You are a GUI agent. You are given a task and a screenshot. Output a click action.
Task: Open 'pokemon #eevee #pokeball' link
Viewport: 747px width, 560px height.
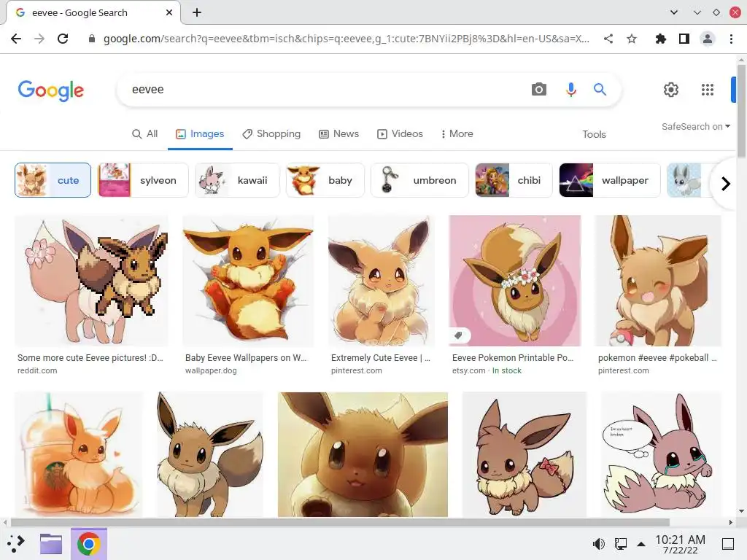coord(657,357)
